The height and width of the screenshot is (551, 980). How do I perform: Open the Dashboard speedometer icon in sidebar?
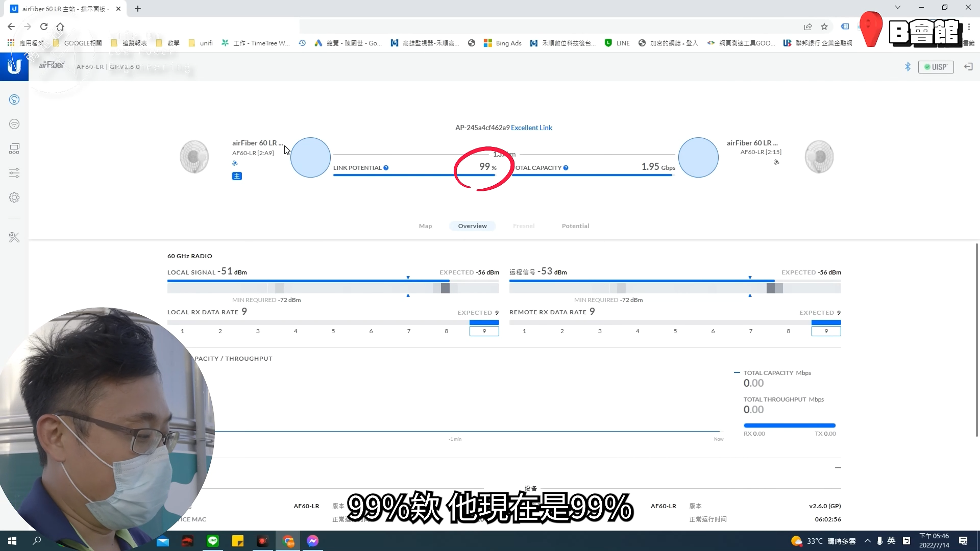[x=14, y=99]
